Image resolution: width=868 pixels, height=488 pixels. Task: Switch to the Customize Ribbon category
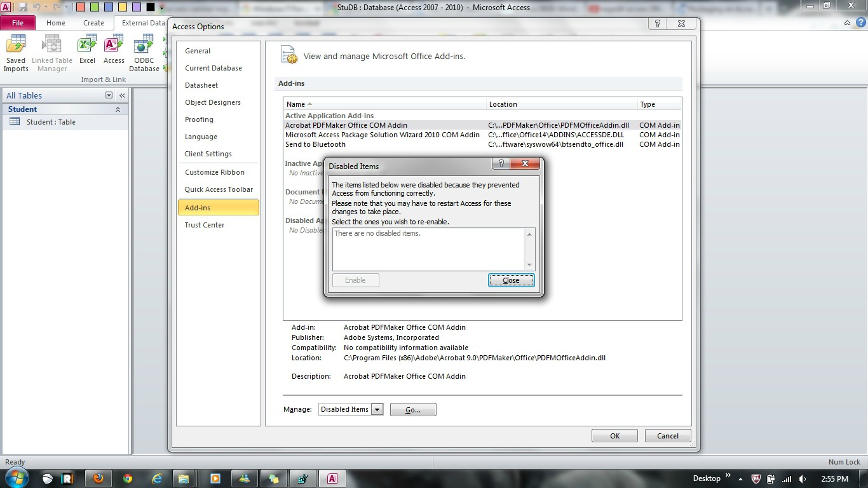tap(214, 172)
